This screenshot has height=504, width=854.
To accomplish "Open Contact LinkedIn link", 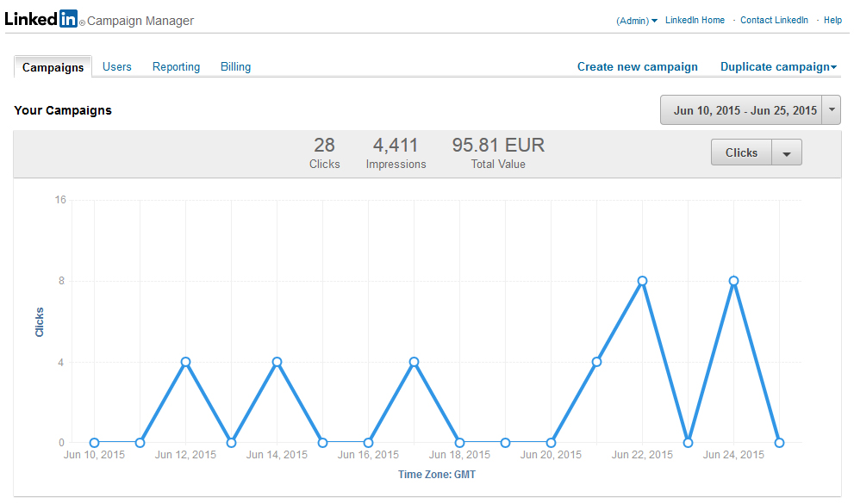I will 774,20.
